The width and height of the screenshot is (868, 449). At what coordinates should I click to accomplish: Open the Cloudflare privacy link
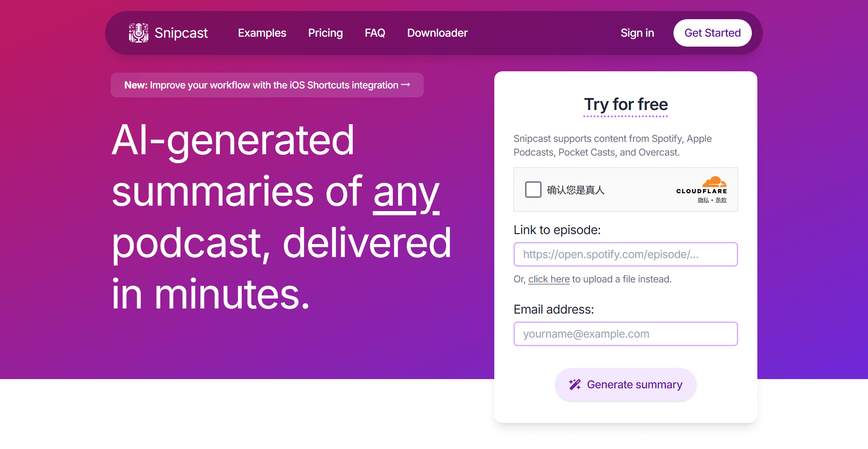tap(703, 200)
